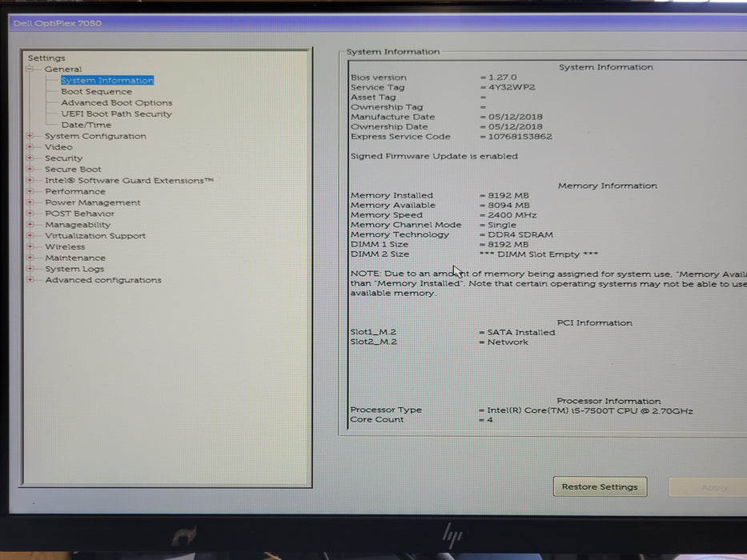Expand the Advanced configurations node
Screen dimensions: 747x560
(x=30, y=279)
